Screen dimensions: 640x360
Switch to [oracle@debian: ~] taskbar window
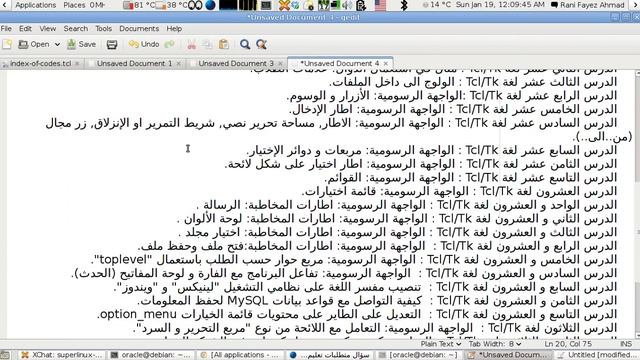point(419,355)
